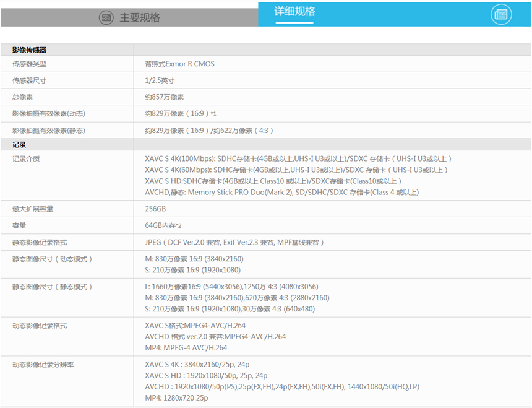Click the value 背照式Exmor R CMOS
The width and height of the screenshot is (532, 408).
click(x=179, y=64)
